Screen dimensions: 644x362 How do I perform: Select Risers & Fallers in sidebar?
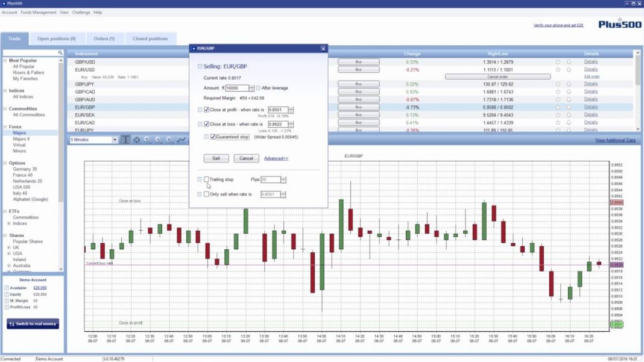pos(28,73)
